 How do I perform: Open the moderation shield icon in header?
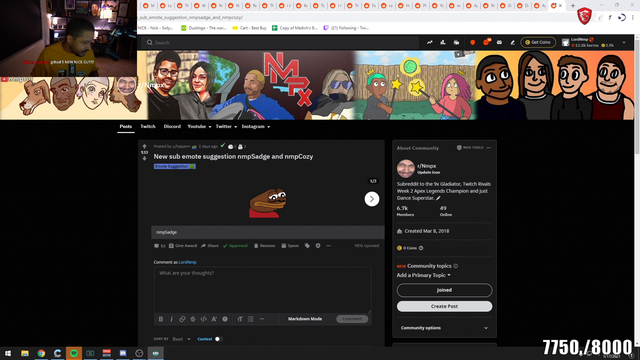click(473, 42)
